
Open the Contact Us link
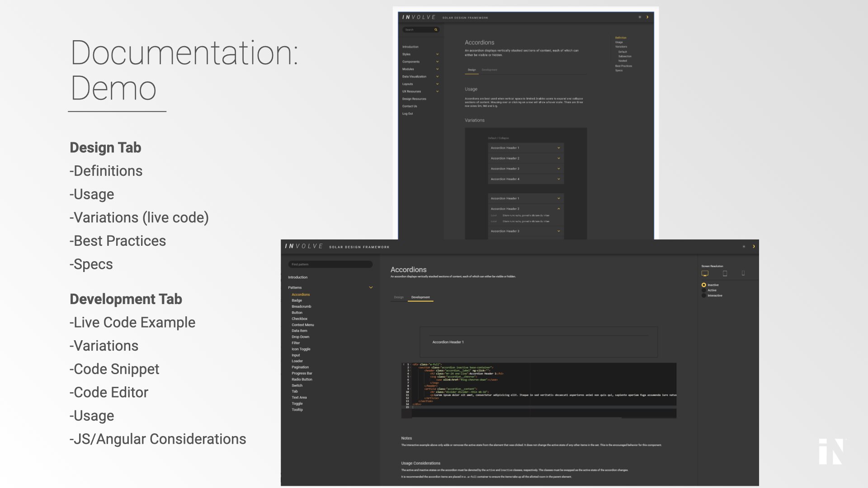(x=410, y=106)
